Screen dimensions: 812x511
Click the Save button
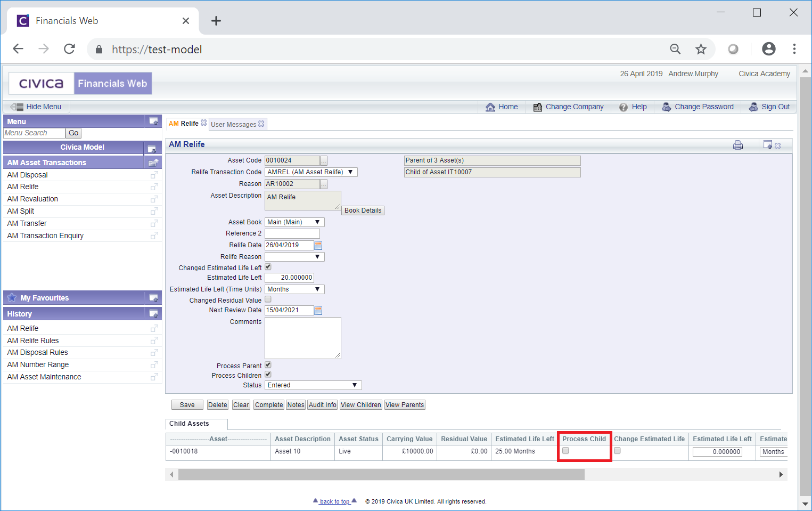187,405
